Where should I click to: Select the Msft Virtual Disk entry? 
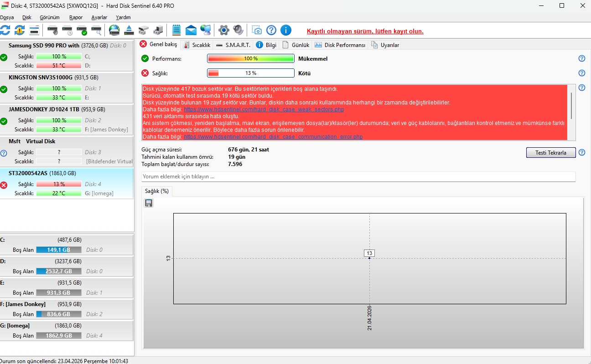[67, 151]
